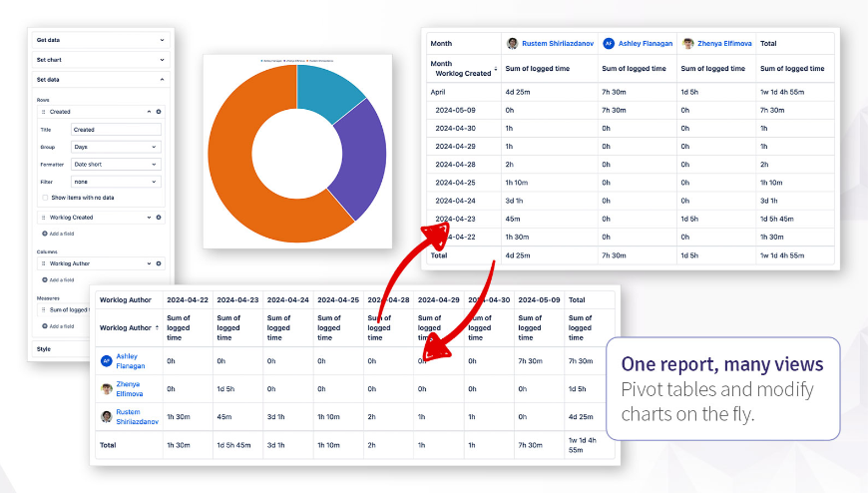Viewport: 868px width, 493px height.
Task: Open the Filter dropdown set to none
Action: [x=117, y=182]
